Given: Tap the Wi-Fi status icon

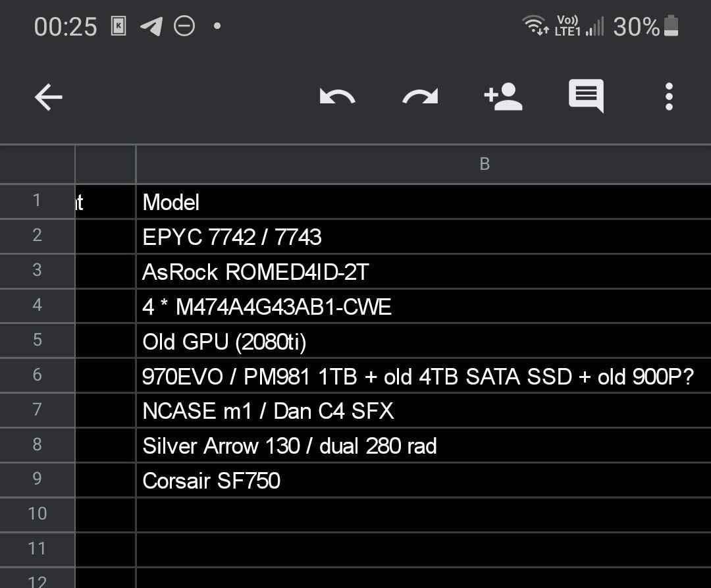Looking at the screenshot, I should point(535,26).
